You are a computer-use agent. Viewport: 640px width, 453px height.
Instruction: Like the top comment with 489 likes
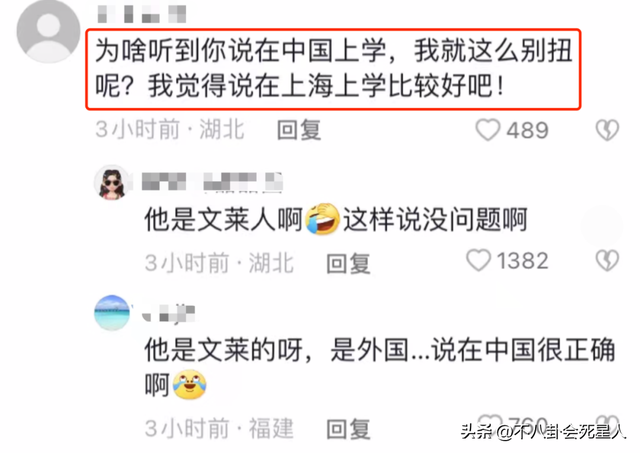[x=488, y=130]
